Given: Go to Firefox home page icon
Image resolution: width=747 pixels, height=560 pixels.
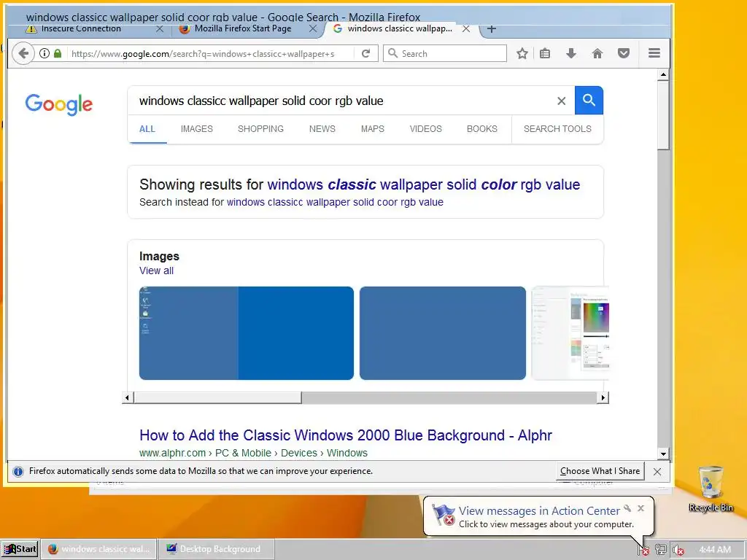Looking at the screenshot, I should 597,53.
